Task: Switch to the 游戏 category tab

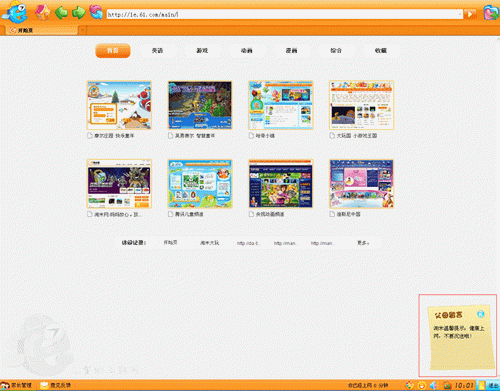Action: pos(202,51)
